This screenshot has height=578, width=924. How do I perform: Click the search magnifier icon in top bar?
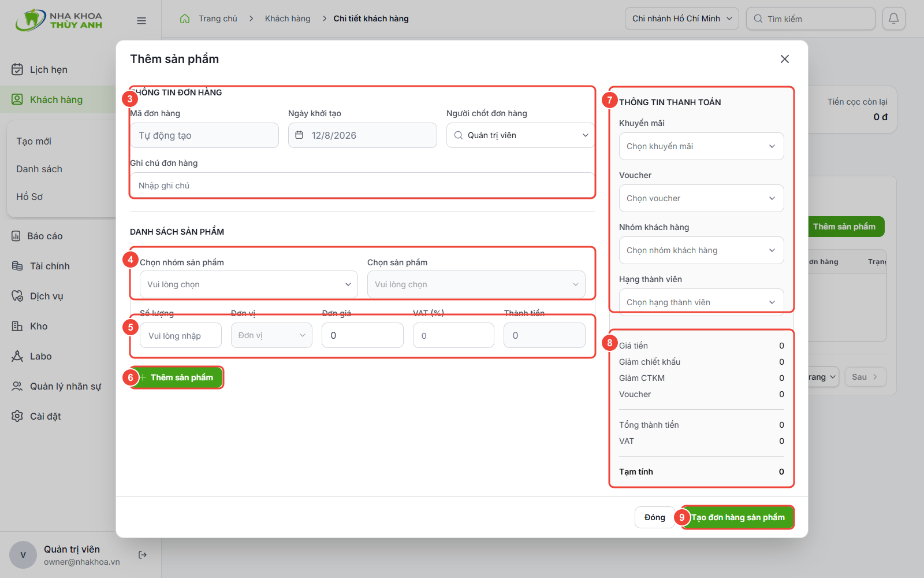758,18
